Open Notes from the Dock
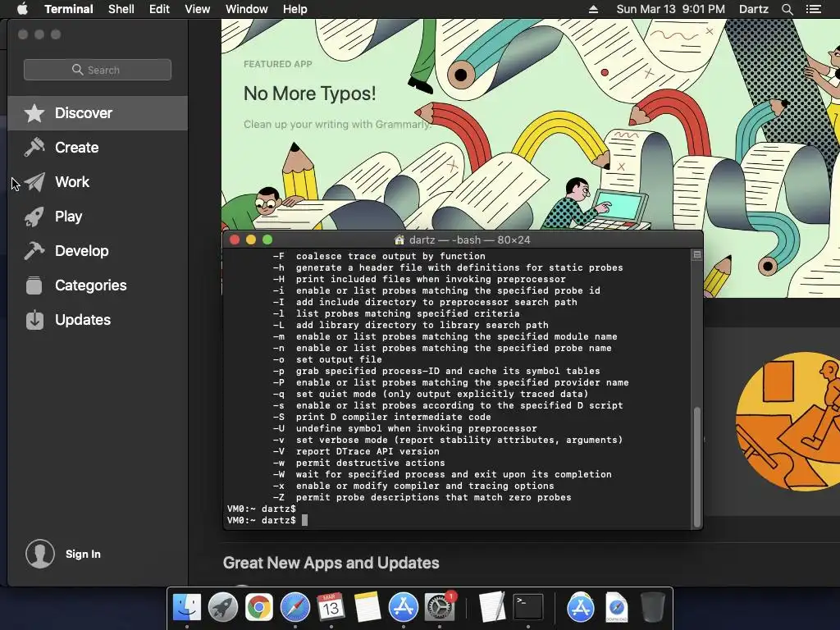The height and width of the screenshot is (630, 840). [x=367, y=608]
